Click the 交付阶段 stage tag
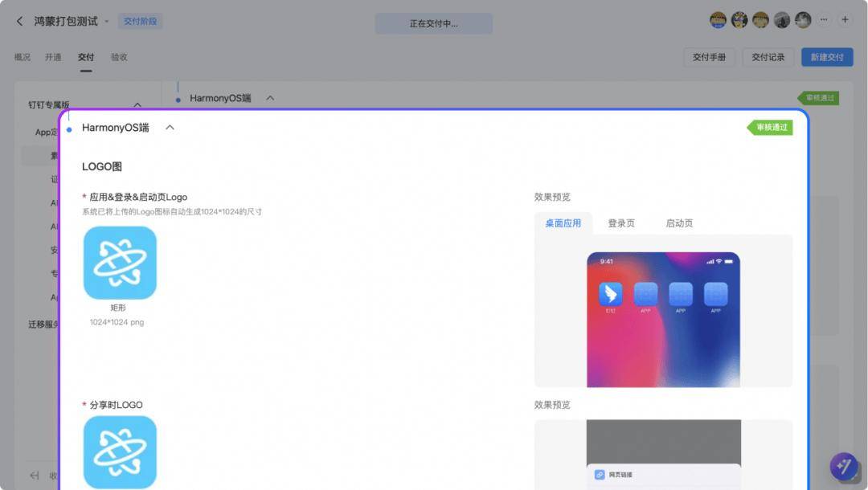Image resolution: width=868 pixels, height=490 pixels. pyautogui.click(x=140, y=21)
